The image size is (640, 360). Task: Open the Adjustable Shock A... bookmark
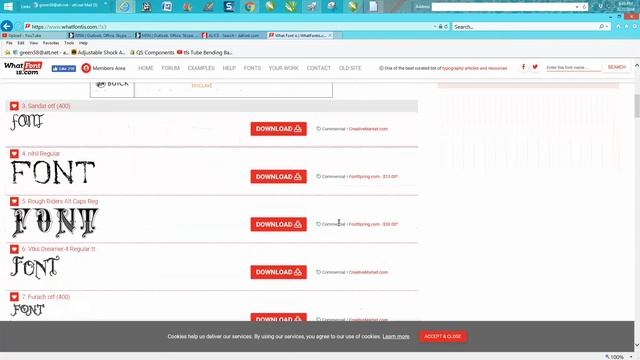point(98,52)
